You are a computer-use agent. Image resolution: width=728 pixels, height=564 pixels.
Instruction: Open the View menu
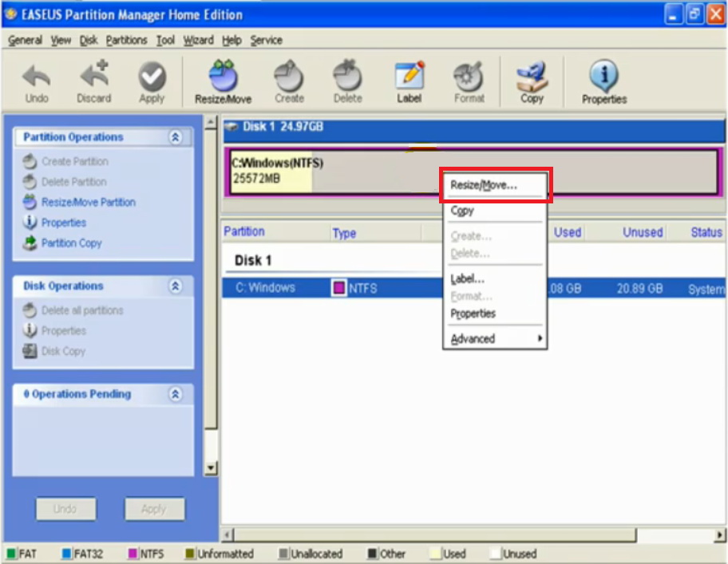(x=61, y=41)
